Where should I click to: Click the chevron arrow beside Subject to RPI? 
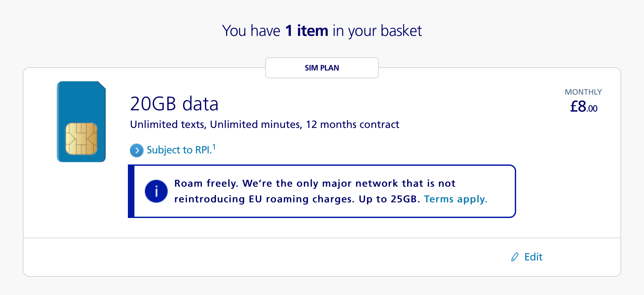(x=136, y=150)
